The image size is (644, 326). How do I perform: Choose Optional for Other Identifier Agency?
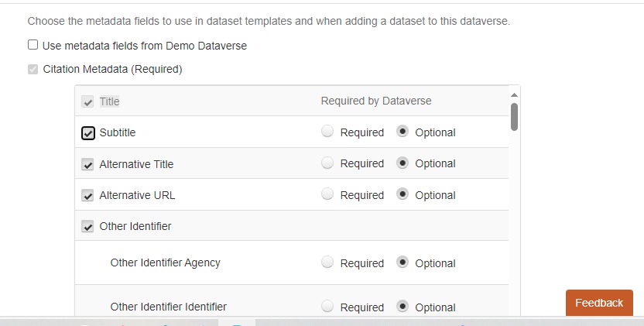[x=402, y=263]
